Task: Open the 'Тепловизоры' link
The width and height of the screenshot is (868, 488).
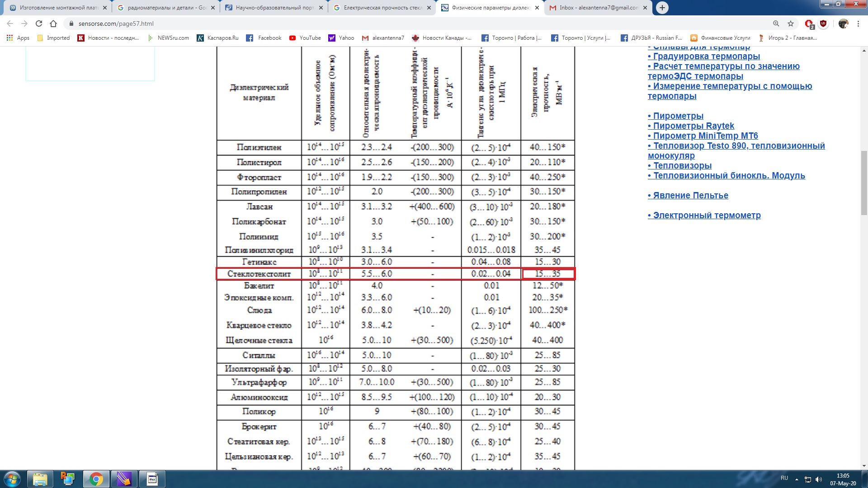Action: pyautogui.click(x=679, y=166)
